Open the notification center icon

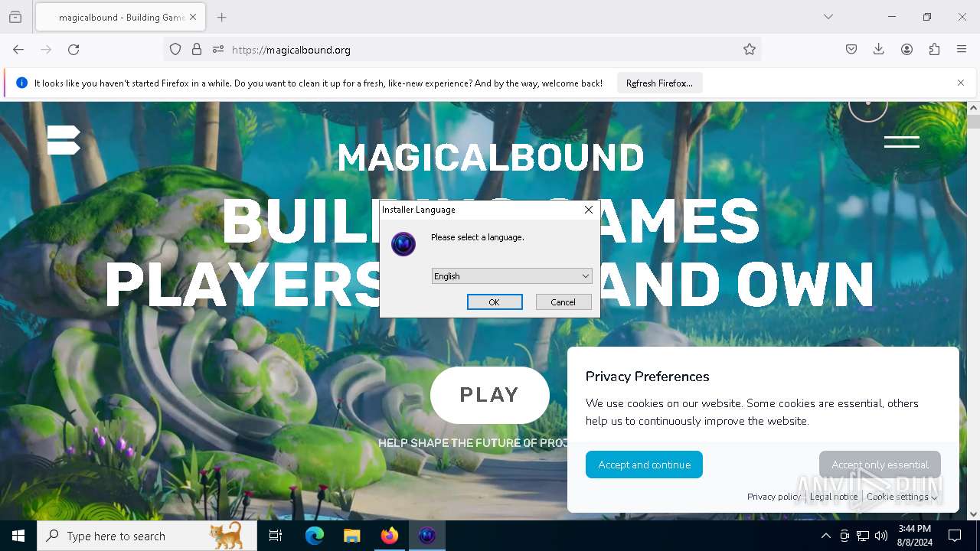(x=955, y=536)
